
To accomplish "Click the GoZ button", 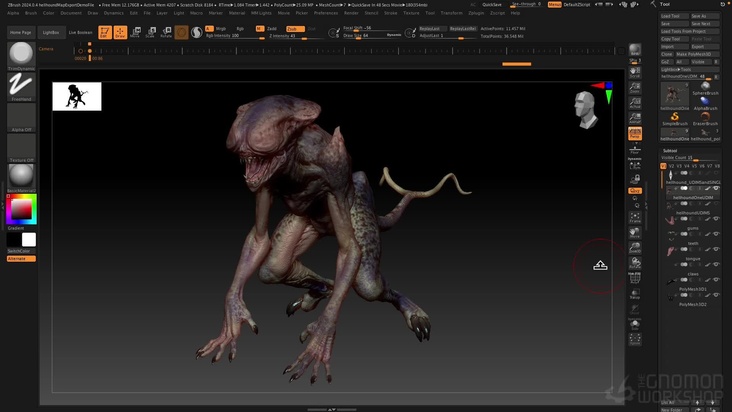I will coord(666,62).
